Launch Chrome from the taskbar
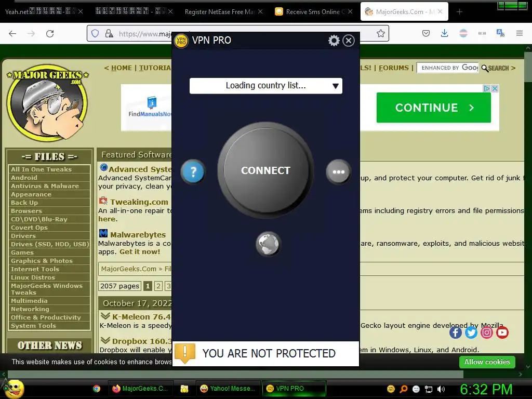This screenshot has width=532, height=399. pos(97,389)
